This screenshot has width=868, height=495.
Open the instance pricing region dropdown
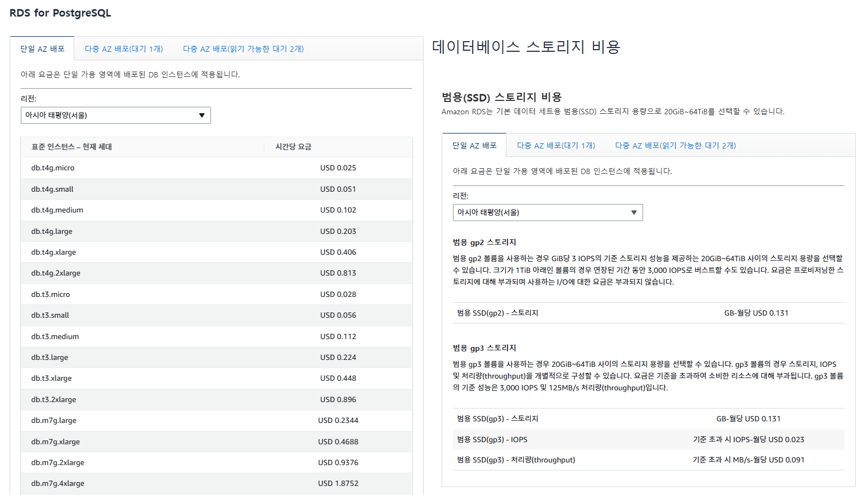tap(115, 115)
